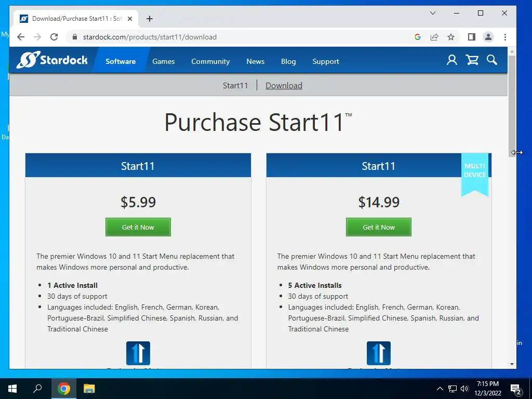Click the Download subnav link
Screen dimensions: 532x399
[284, 86]
